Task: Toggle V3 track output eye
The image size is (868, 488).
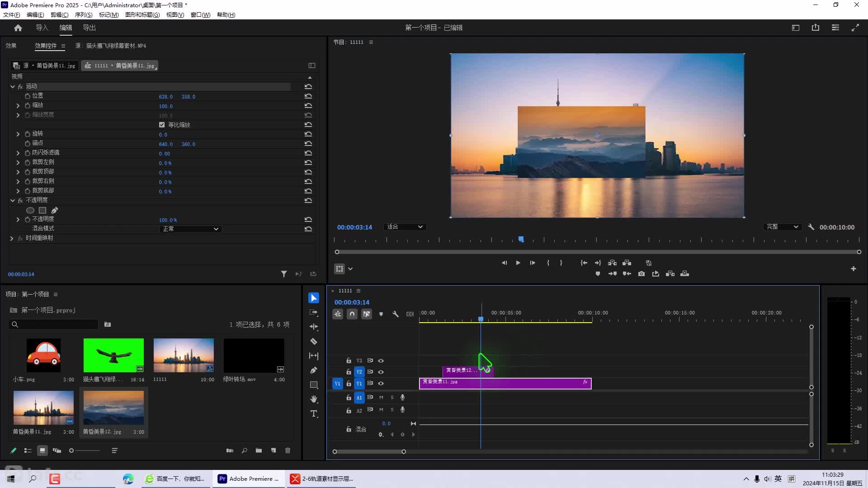Action: click(x=381, y=361)
